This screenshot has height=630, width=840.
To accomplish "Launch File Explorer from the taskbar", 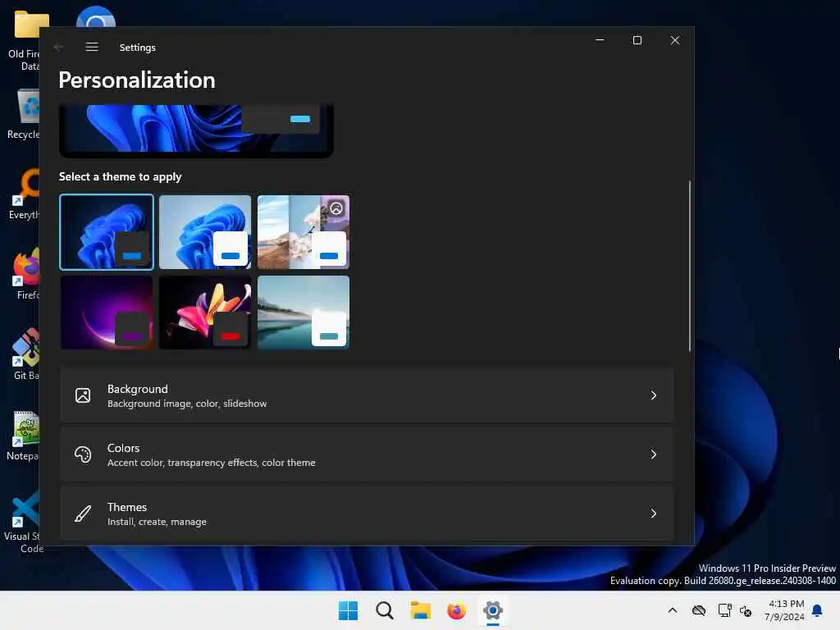I will pyautogui.click(x=421, y=610).
